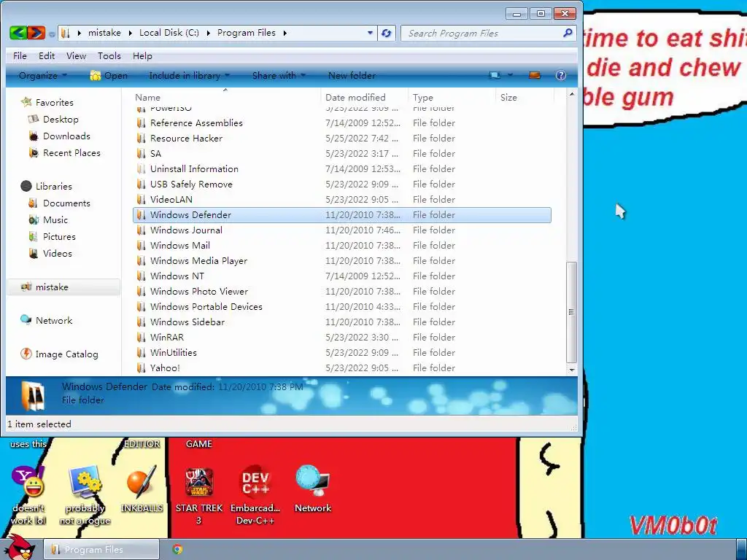
Task: Open the view options dropdown arrow
Action: pyautogui.click(x=510, y=75)
